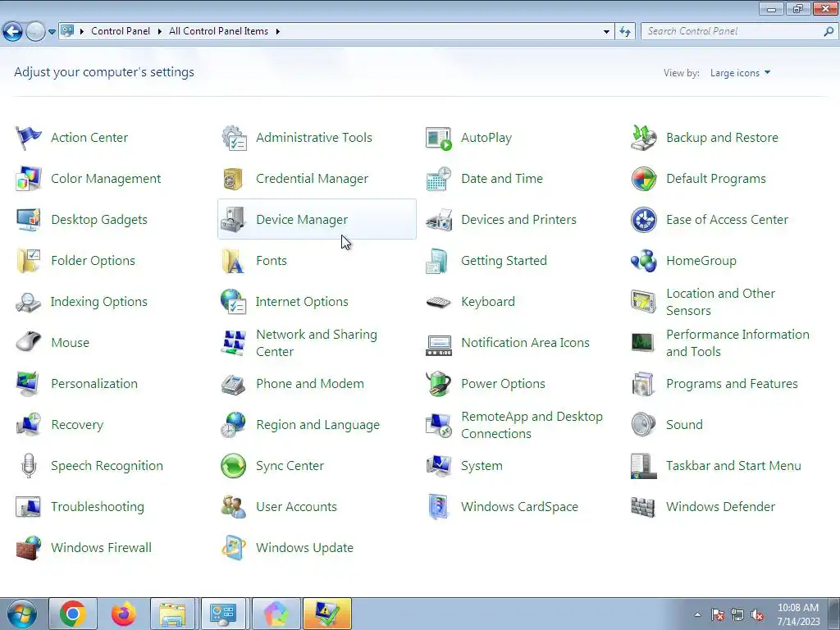Click the User Accounts people icon
The height and width of the screenshot is (630, 840).
coord(234,507)
